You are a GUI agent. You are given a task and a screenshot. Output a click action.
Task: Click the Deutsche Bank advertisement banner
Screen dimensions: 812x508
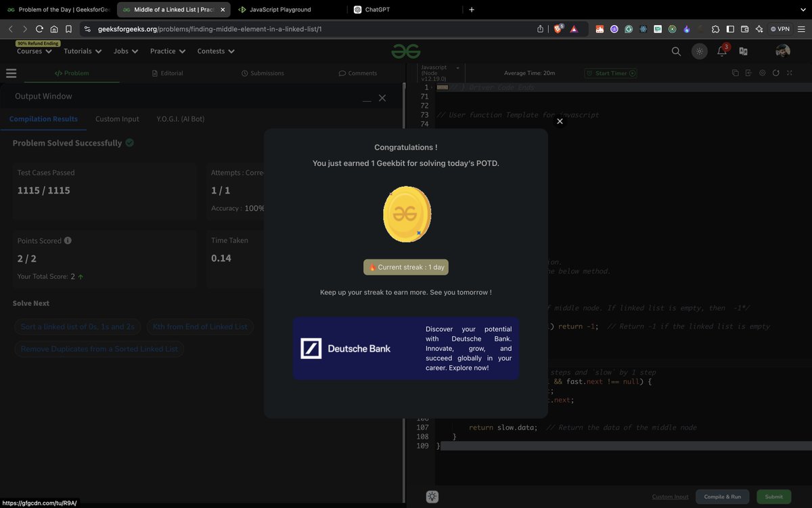pos(405,348)
